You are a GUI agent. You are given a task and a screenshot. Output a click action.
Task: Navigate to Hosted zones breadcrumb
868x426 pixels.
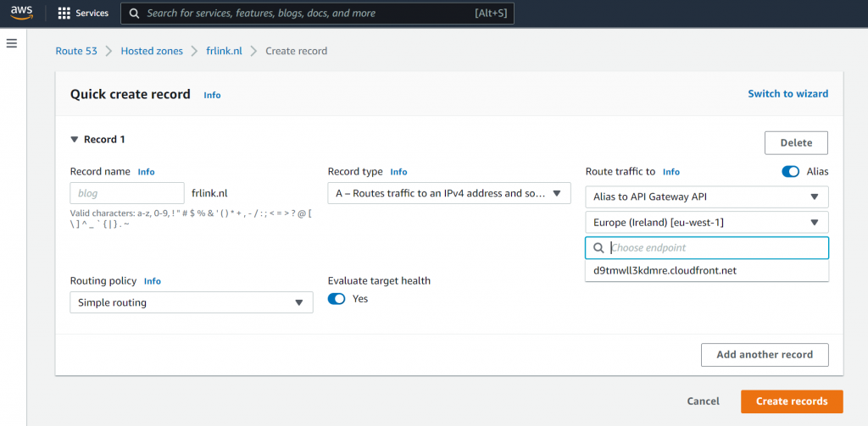pos(152,51)
